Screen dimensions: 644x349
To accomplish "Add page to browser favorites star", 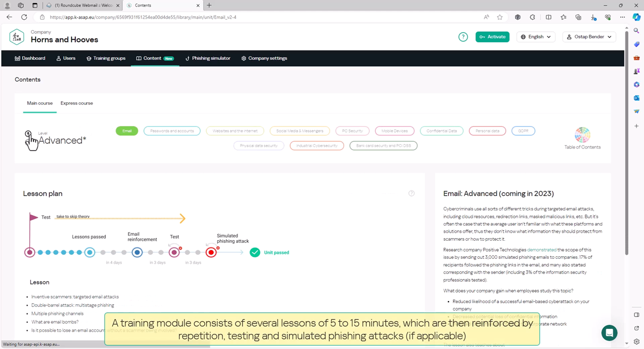I will point(500,17).
